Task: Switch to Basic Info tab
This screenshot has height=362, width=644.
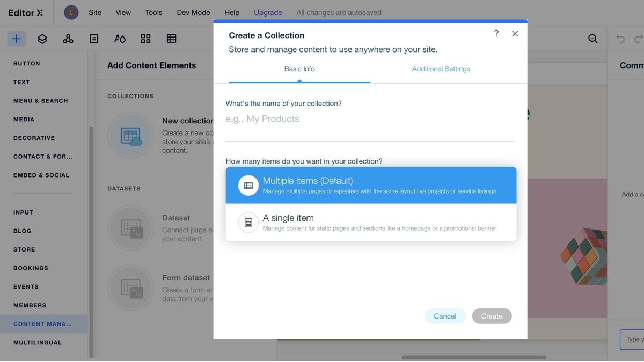Action: pos(299,69)
